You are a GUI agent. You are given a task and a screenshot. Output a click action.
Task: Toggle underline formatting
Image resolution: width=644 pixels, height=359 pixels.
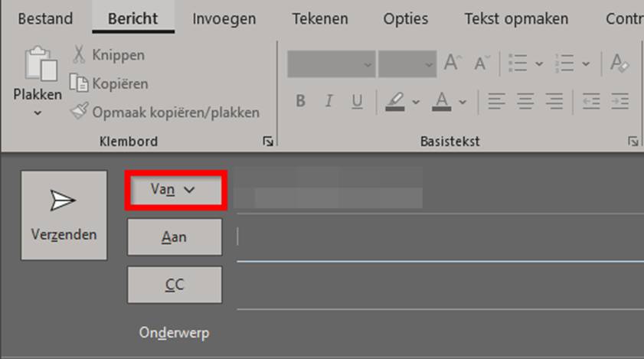(x=356, y=101)
